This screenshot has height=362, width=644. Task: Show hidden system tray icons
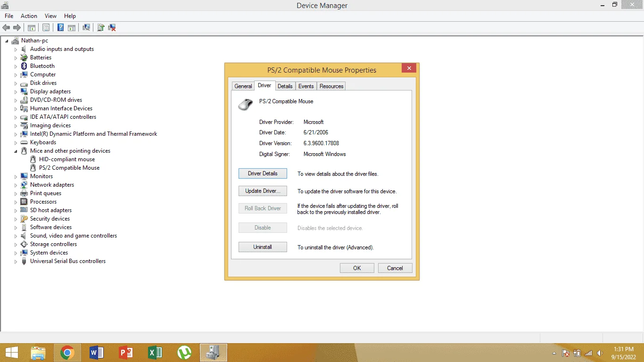click(x=554, y=353)
